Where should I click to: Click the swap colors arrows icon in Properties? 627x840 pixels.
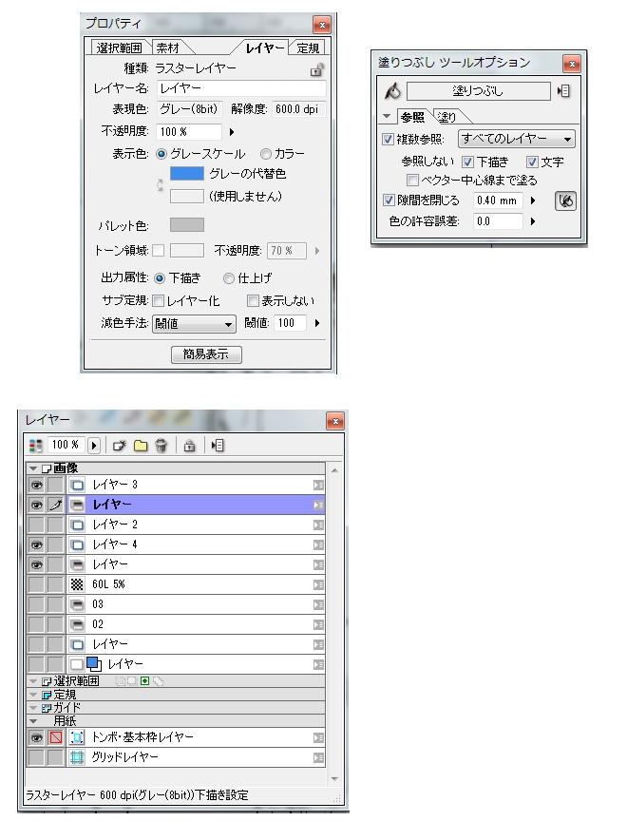pyautogui.click(x=160, y=185)
